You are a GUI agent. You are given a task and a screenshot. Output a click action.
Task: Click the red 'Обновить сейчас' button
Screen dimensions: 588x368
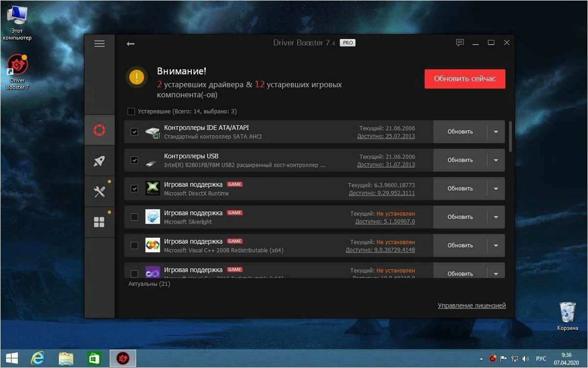coord(465,79)
